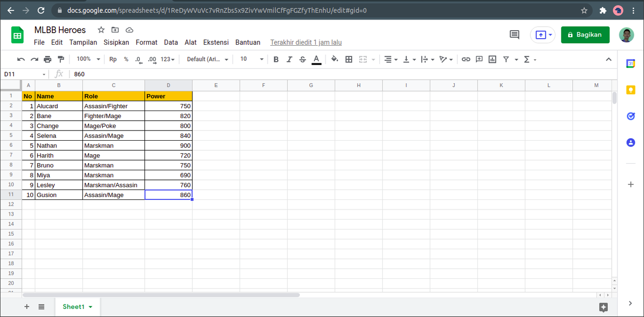Open the Format menu
The image size is (644, 317).
pos(146,42)
